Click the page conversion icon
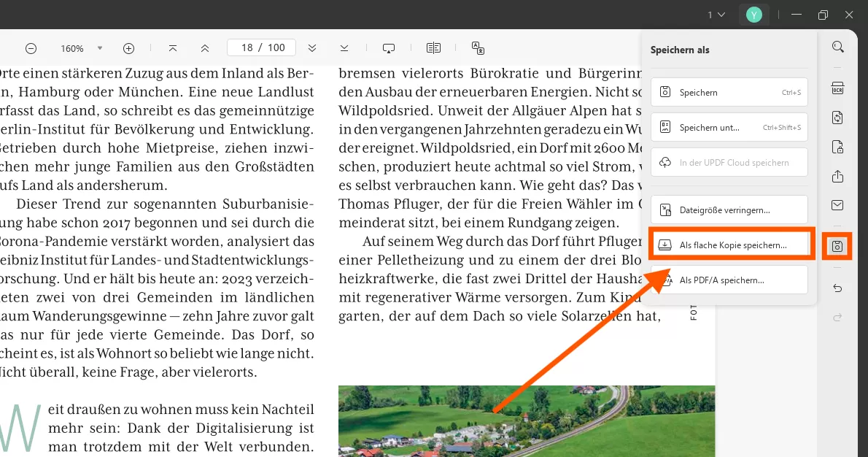868x457 pixels. 837,117
